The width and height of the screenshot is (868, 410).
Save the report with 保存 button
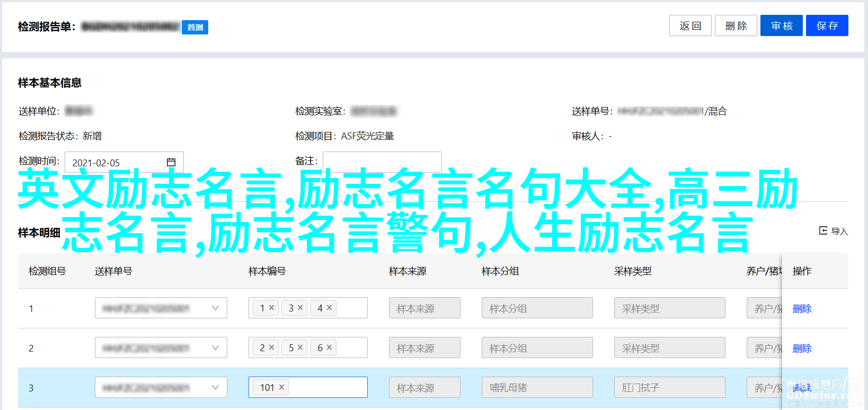pos(827,25)
